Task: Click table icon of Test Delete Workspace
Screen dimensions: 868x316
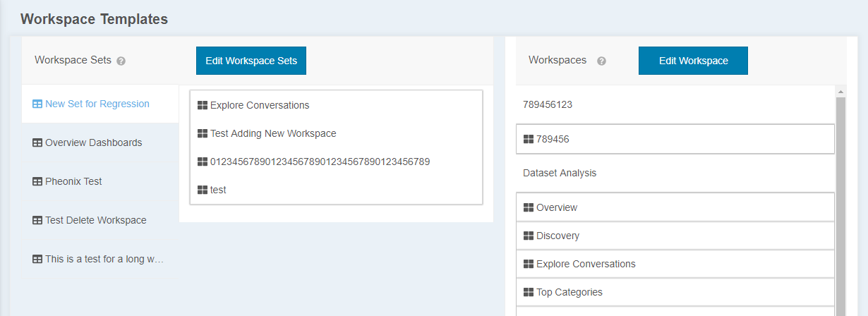Action: [37, 220]
